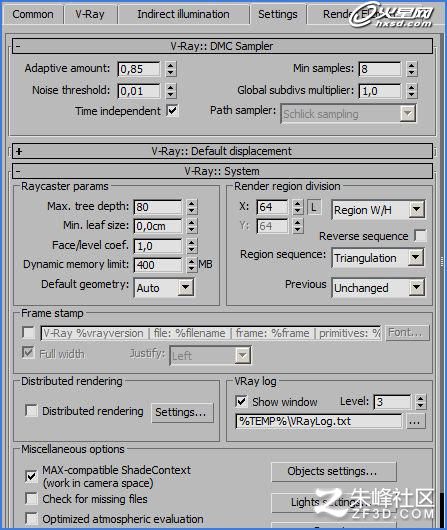Image resolution: width=447 pixels, height=530 pixels.
Task: Click the frame stamp text field
Action: pyautogui.click(x=211, y=333)
